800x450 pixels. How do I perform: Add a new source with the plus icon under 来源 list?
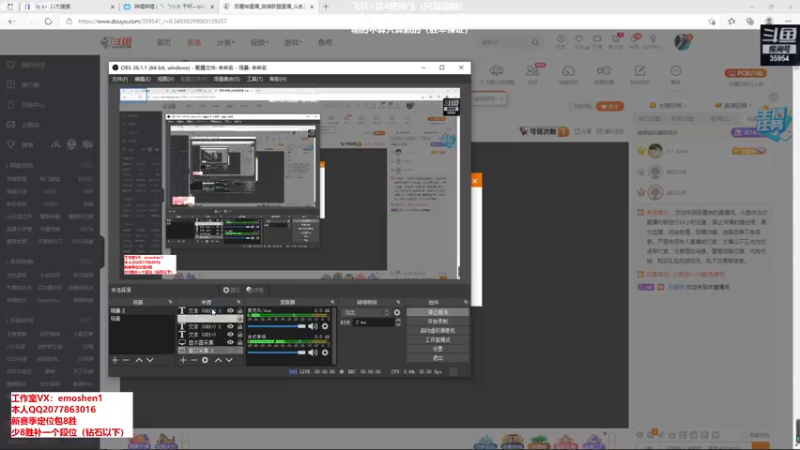pos(183,360)
